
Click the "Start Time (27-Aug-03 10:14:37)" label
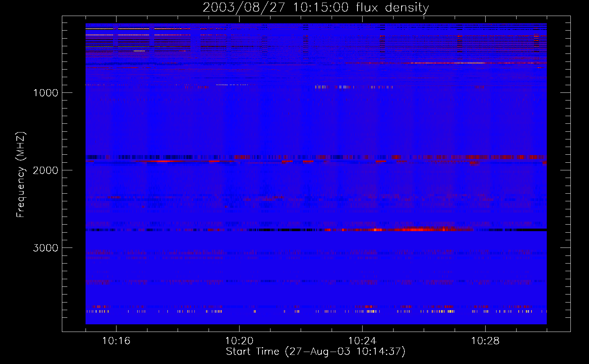pyautogui.click(x=316, y=352)
